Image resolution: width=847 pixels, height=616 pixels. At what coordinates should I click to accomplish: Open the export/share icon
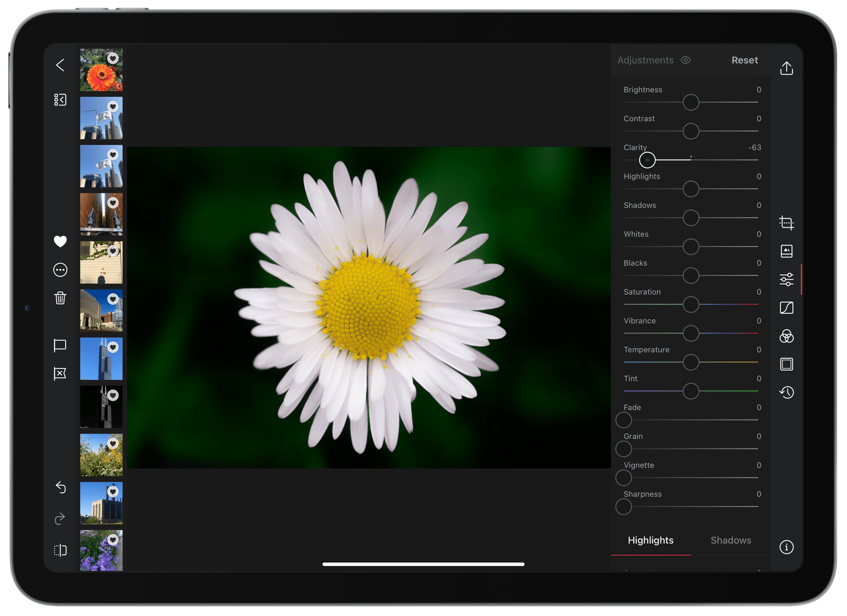click(x=787, y=68)
